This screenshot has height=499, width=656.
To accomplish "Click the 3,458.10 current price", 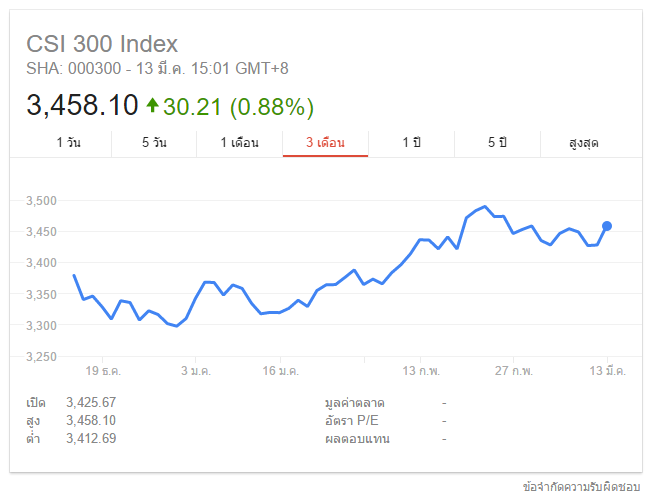I will click(82, 105).
